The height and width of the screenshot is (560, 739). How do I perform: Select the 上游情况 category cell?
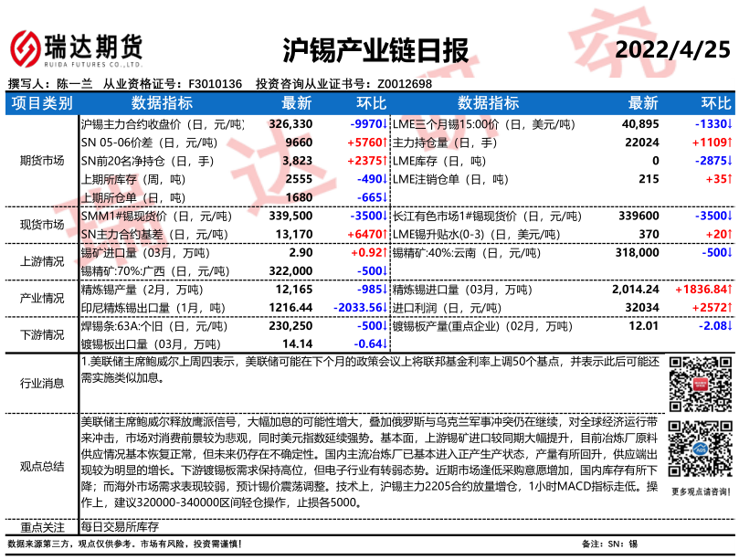coord(42,261)
